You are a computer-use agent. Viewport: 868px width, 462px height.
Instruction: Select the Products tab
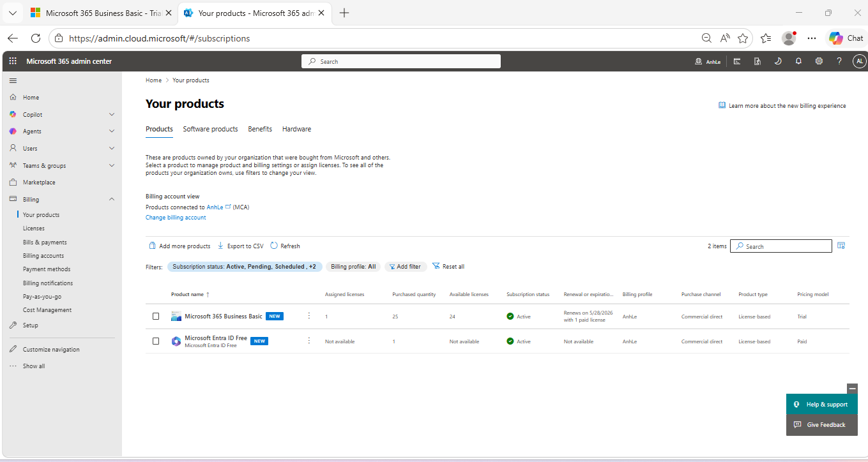click(159, 129)
